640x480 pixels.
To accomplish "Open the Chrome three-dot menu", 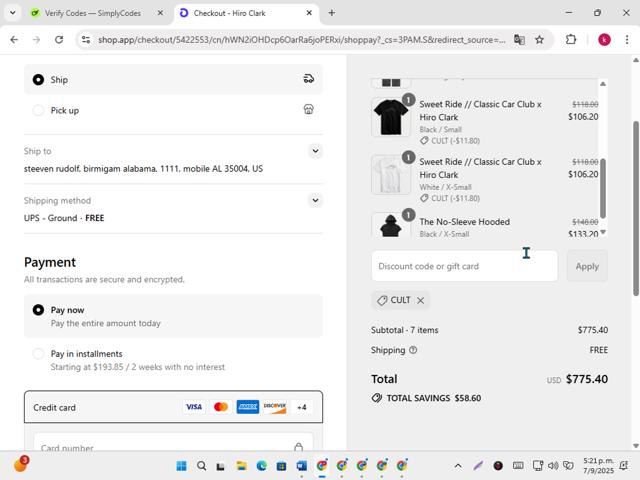I will 627,40.
